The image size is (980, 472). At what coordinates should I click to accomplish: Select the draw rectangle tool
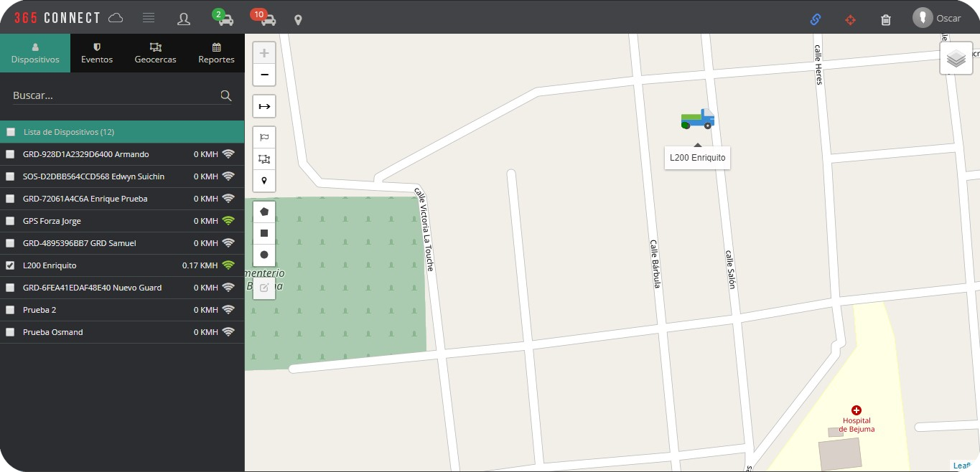264,233
